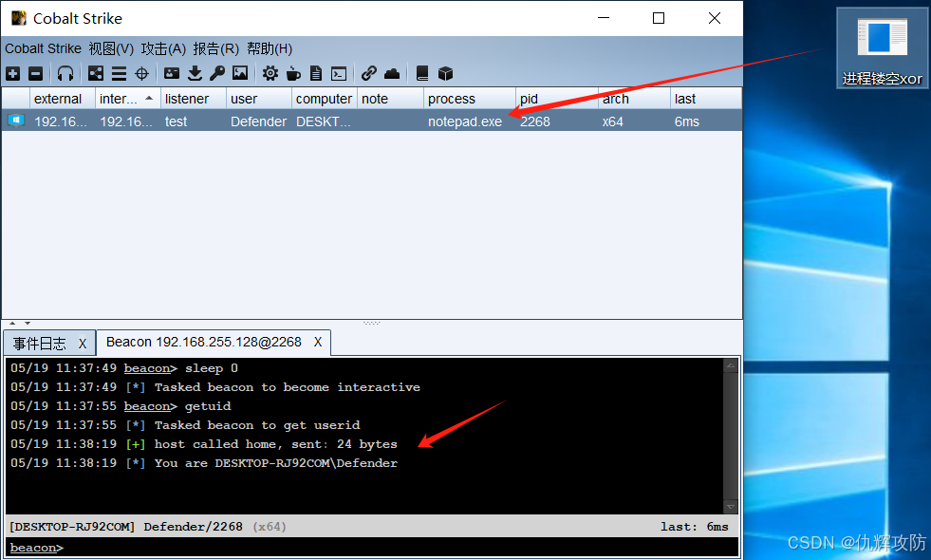
Task: Switch to session table view icon
Action: tap(119, 74)
